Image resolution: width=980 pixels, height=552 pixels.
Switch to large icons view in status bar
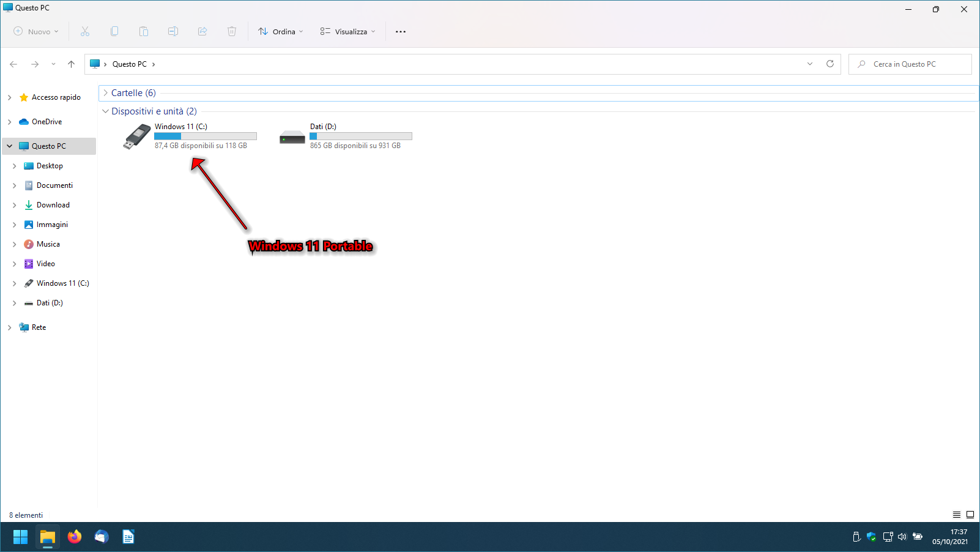(970, 515)
